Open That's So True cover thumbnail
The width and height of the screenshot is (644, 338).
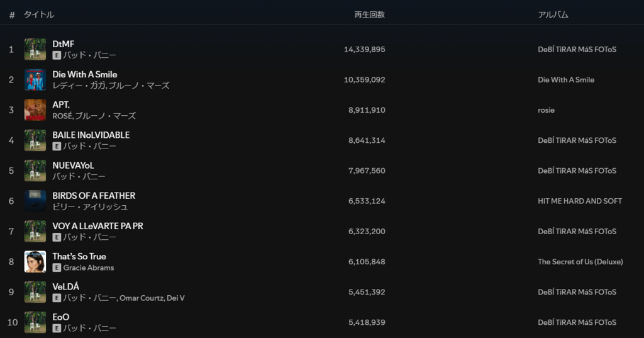(35, 261)
